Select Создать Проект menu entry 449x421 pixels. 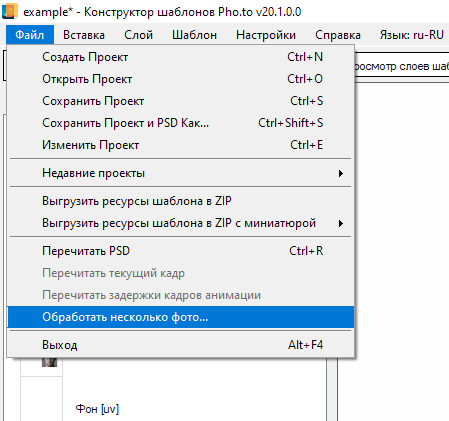click(x=180, y=57)
